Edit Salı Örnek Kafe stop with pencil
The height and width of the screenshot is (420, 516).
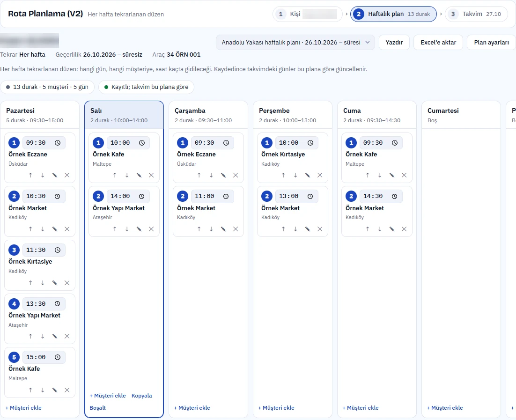click(139, 175)
